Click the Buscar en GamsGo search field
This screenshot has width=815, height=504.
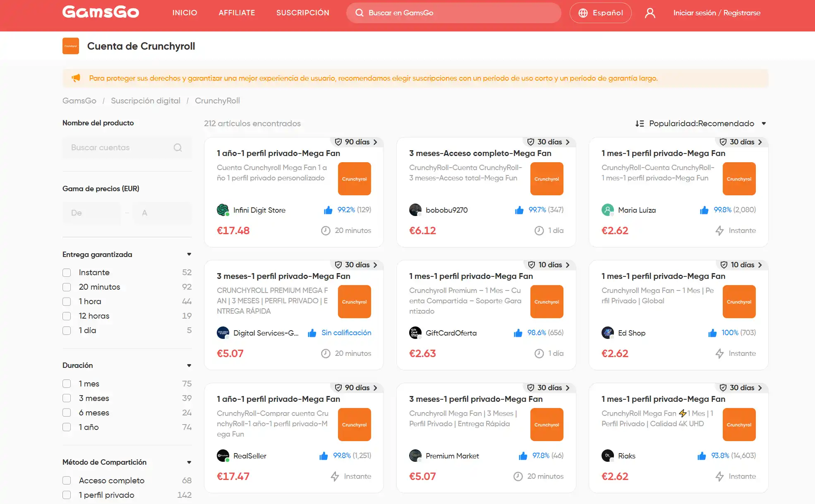tap(454, 13)
